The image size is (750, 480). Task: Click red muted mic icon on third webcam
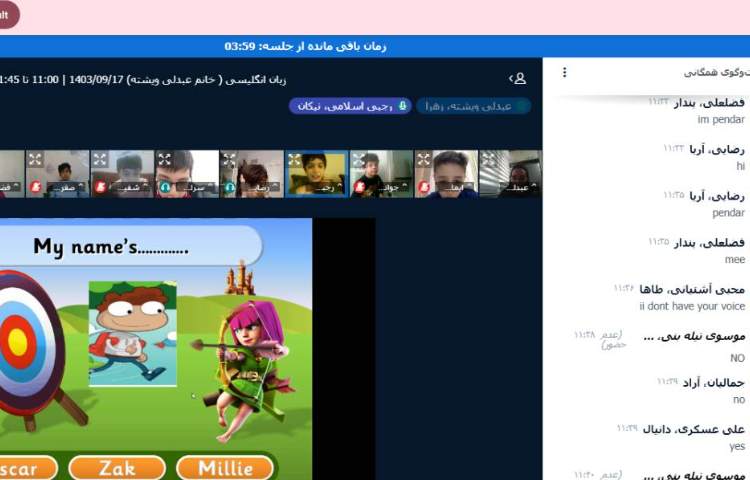(100, 187)
